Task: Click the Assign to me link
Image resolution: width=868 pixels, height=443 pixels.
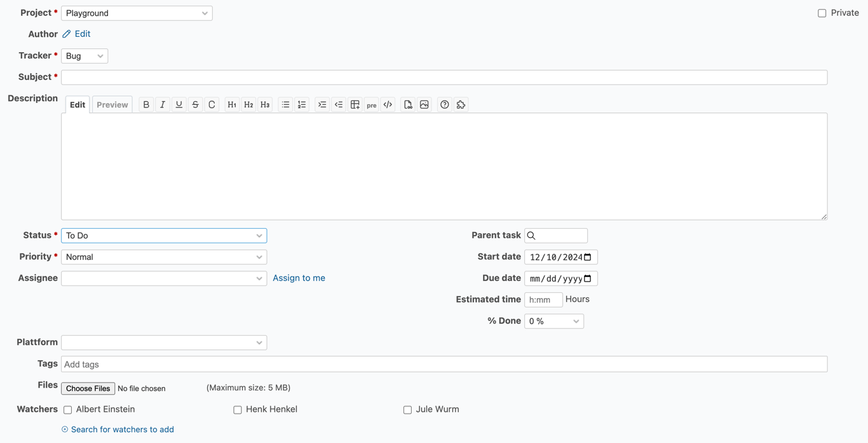Action: [299, 278]
